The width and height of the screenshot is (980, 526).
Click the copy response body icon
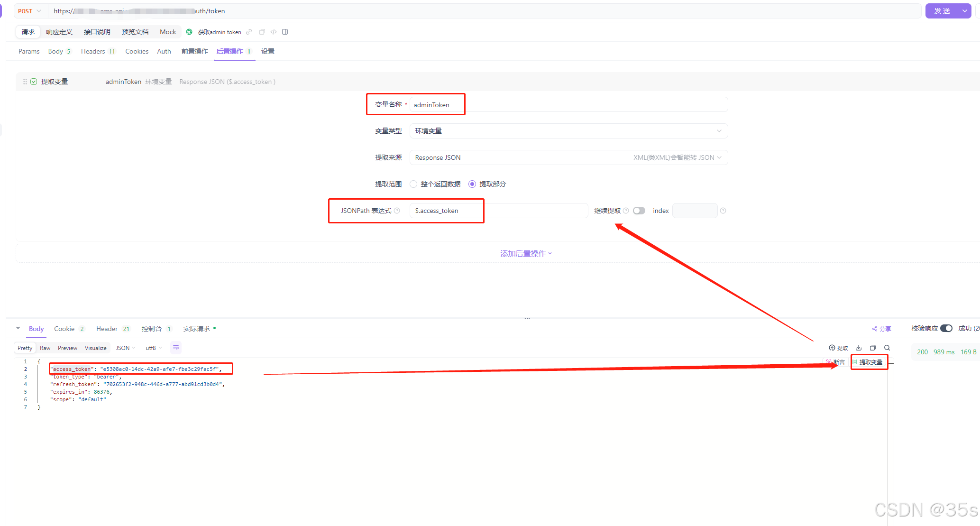873,348
